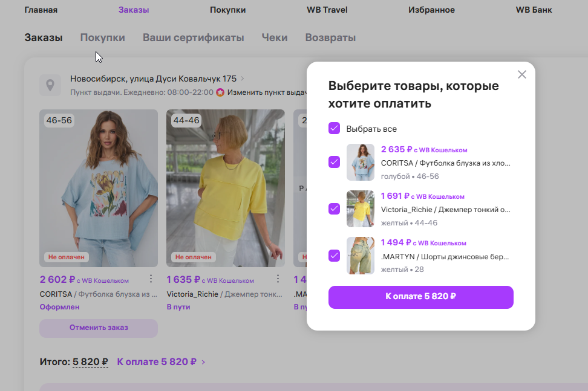The height and width of the screenshot is (391, 588).
Task: Click CORITSA thumbnail in payment dialog
Action: point(361,162)
